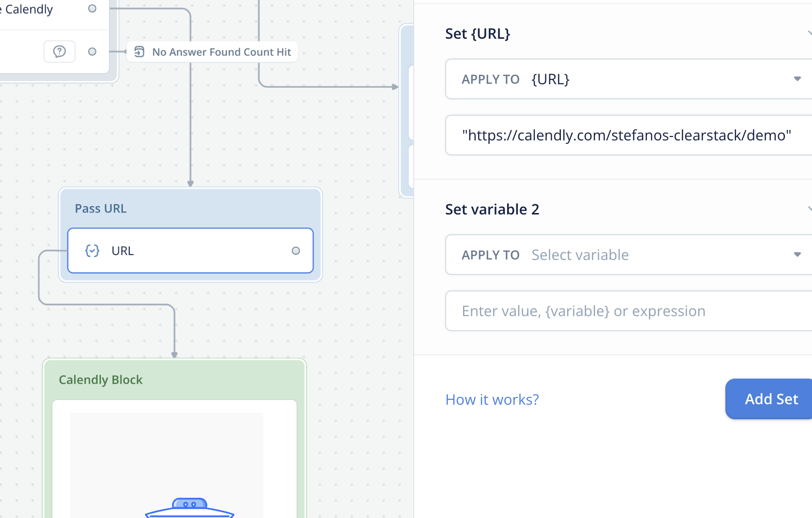Select the Set variable 2 section heading
This screenshot has height=518, width=812.
(492, 209)
